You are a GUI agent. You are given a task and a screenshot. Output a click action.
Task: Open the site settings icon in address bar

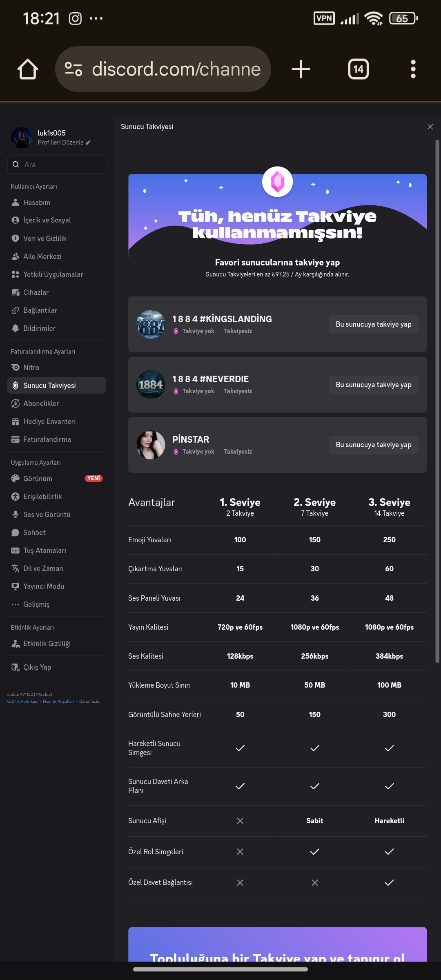73,69
